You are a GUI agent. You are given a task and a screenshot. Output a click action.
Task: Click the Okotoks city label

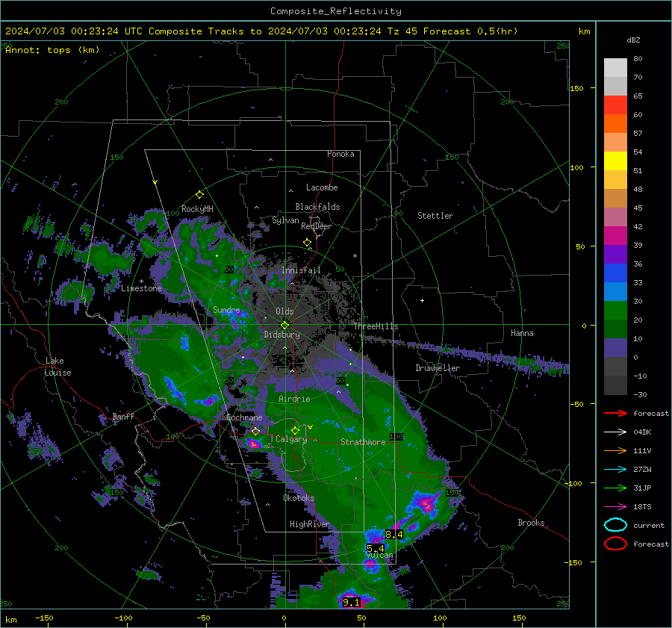(299, 498)
